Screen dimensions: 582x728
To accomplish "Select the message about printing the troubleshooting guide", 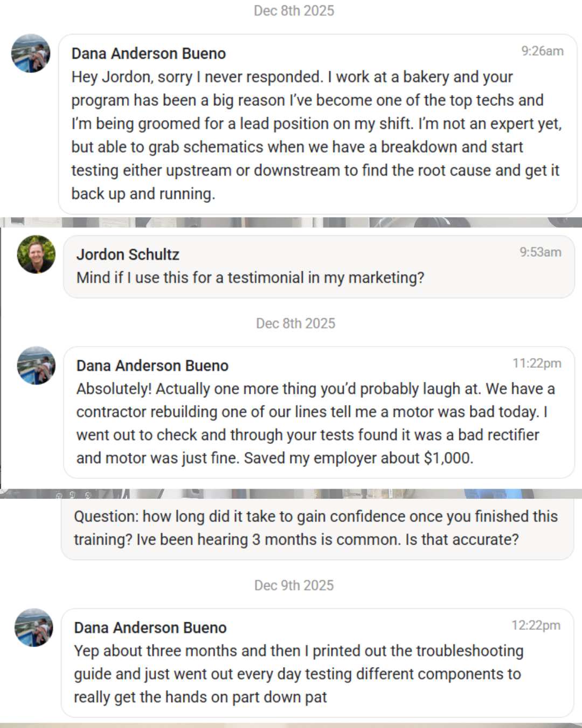I will (299, 674).
